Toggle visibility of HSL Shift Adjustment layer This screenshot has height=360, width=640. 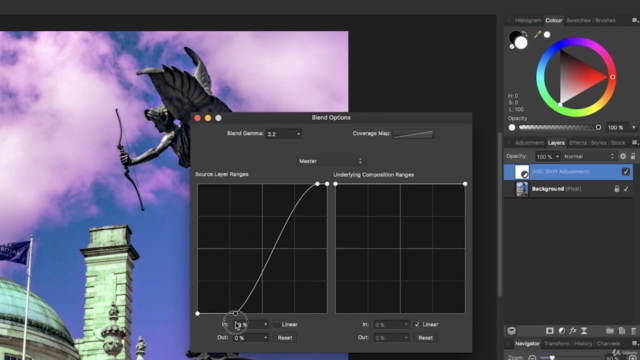point(626,172)
